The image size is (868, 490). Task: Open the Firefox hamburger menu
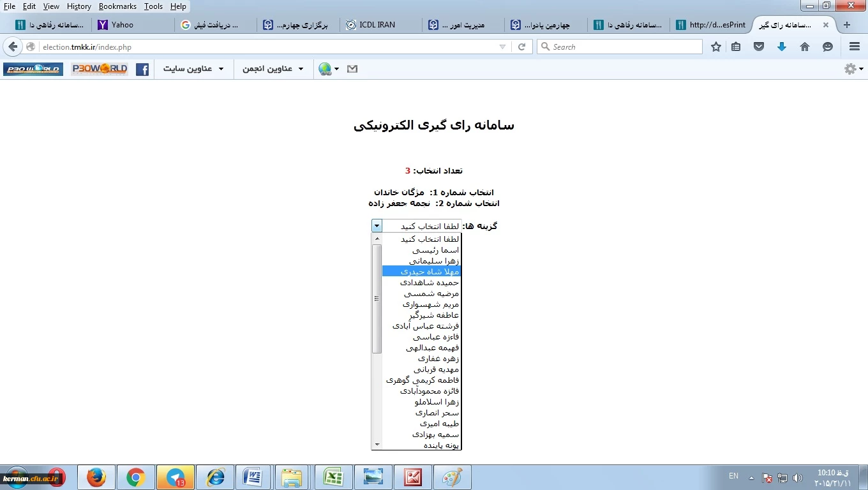click(x=855, y=47)
